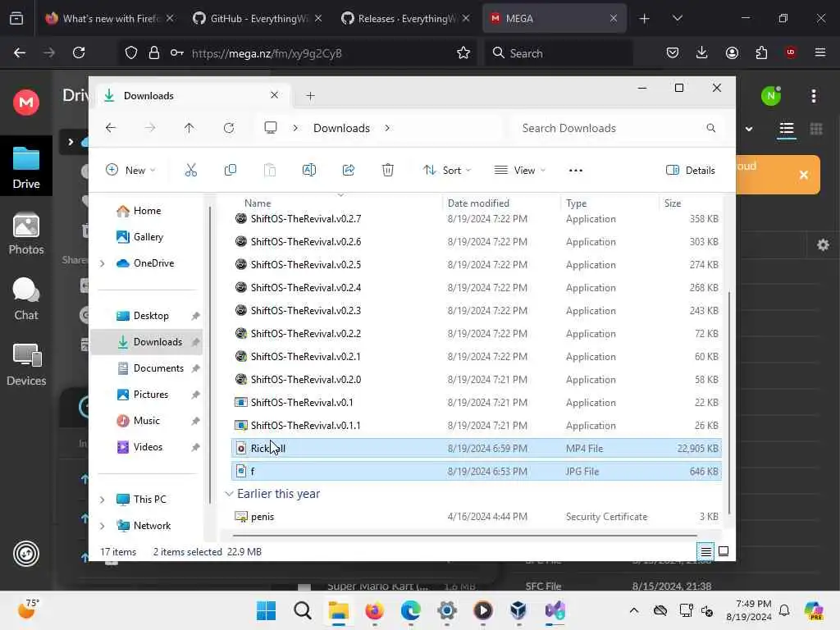Open MEGA Devices in the sidebar

click(26, 365)
